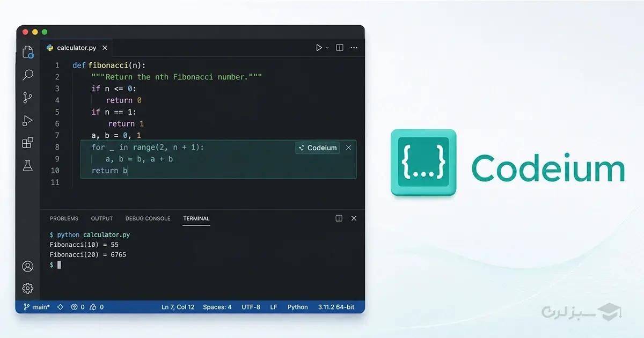Open editor More Actions ellipsis

click(x=354, y=48)
